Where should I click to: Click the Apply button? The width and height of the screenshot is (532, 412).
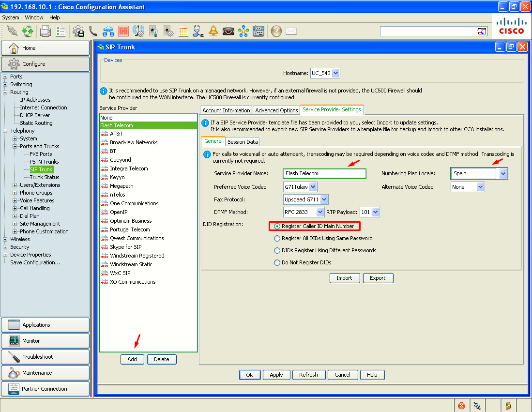276,375
